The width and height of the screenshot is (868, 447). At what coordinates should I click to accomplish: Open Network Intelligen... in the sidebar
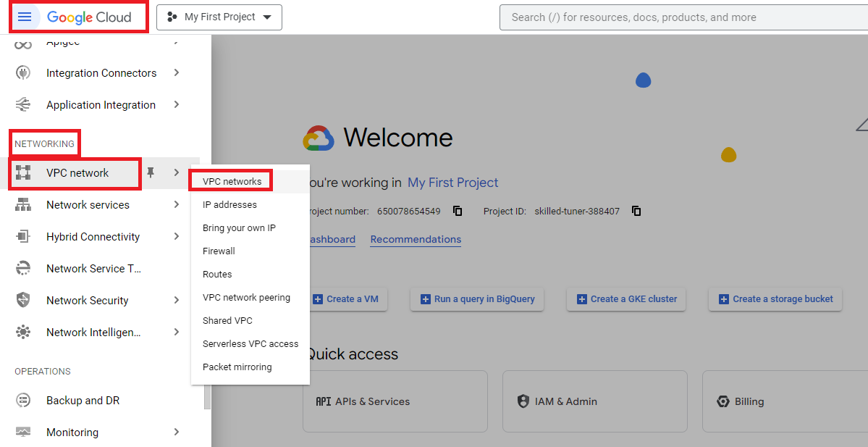93,333
